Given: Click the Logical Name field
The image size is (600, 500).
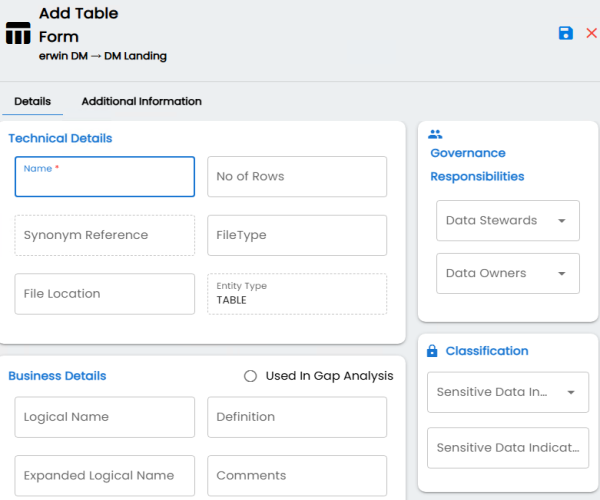Looking at the screenshot, I should click(x=105, y=417).
